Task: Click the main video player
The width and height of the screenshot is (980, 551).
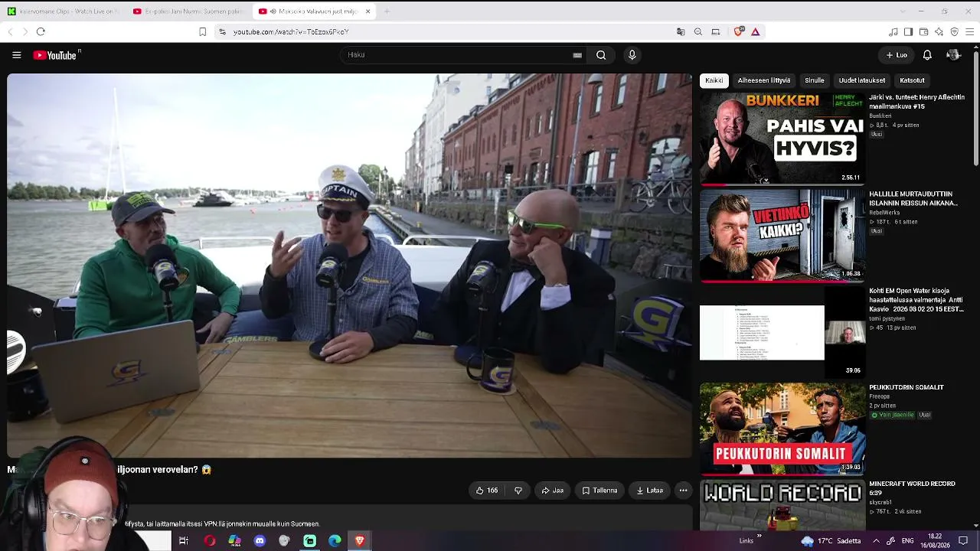Action: tap(349, 266)
